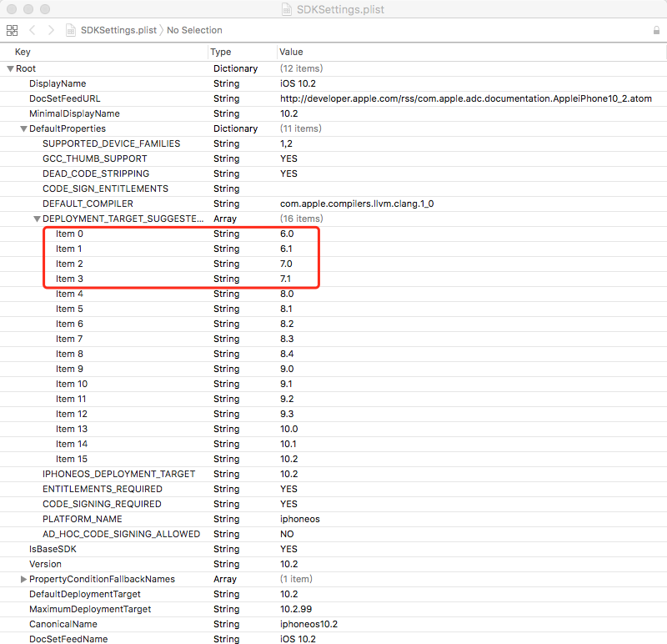Select SDKSettings.plist in the jump bar

pyautogui.click(x=118, y=30)
